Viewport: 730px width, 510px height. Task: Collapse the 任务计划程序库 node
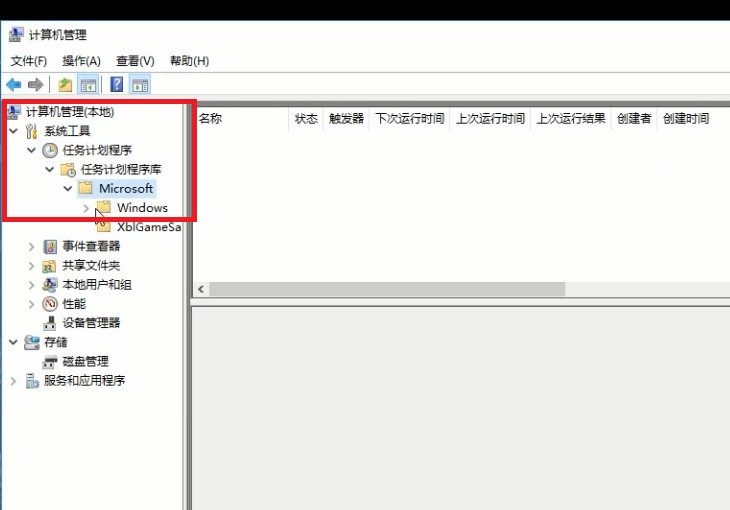pos(49,169)
